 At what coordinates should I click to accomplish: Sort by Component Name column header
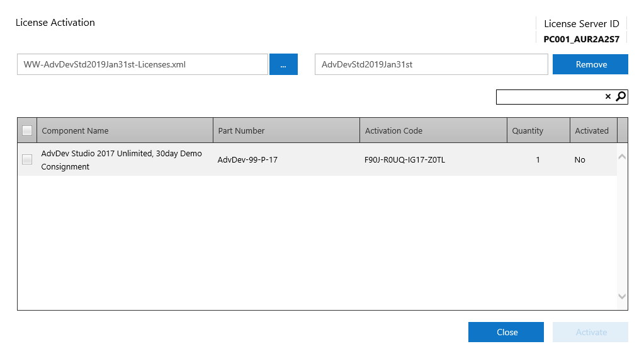click(x=125, y=130)
